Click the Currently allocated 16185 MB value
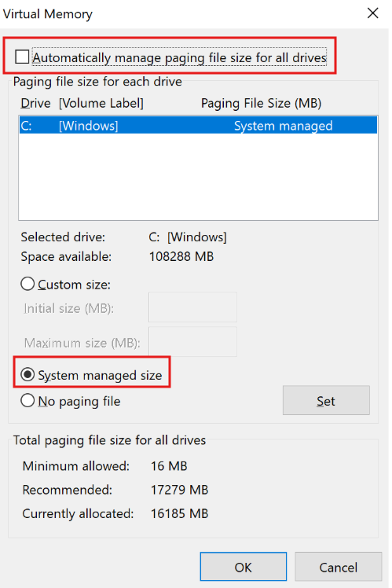Image resolution: width=392 pixels, height=588 pixels. point(179,513)
